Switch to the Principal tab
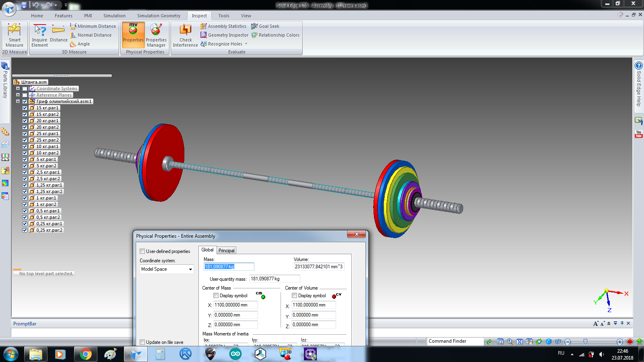The image size is (644, 362). tap(226, 250)
